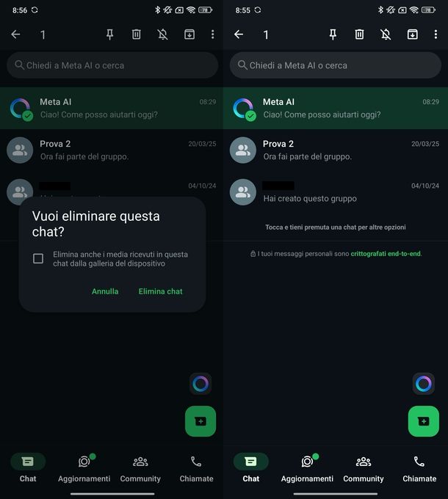Open Chiamate tab in left screenshot
Image resolution: width=448 pixels, height=499 pixels.
coord(196,470)
